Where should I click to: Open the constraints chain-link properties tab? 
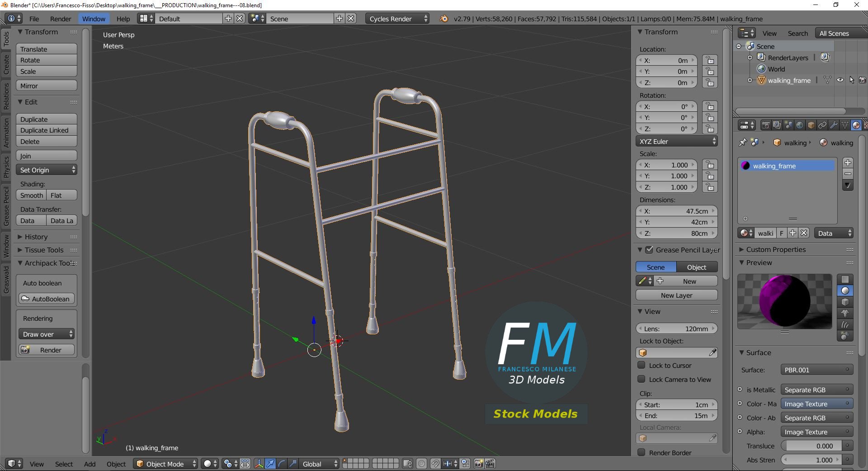click(822, 125)
